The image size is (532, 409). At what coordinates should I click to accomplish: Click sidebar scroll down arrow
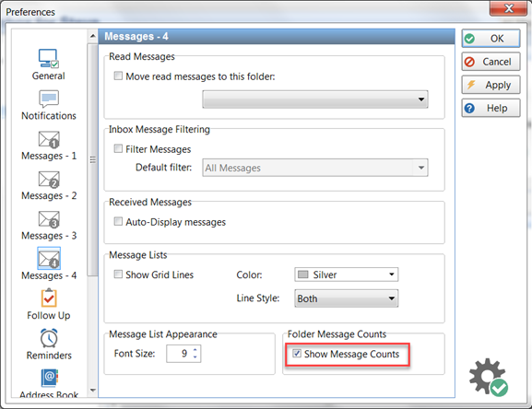click(92, 391)
